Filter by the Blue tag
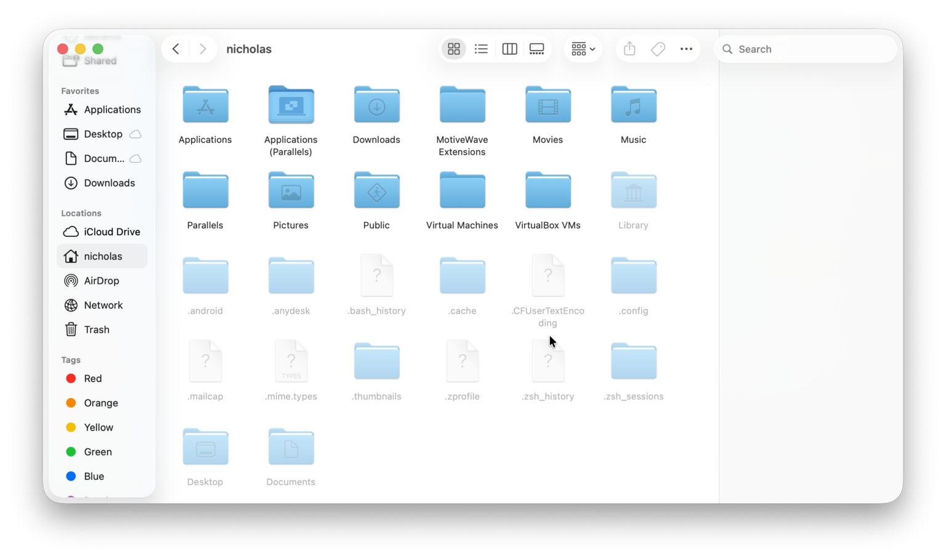The image size is (946, 560). click(x=102, y=476)
